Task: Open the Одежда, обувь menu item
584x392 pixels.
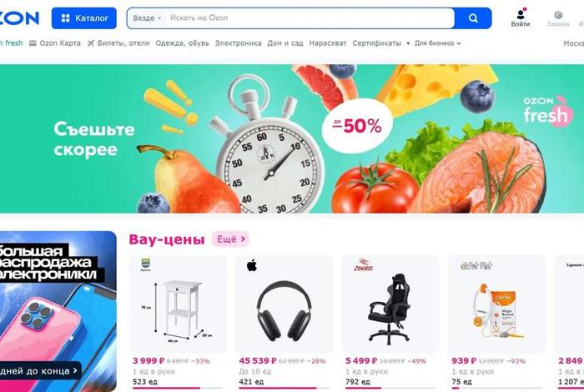Action: 182,43
